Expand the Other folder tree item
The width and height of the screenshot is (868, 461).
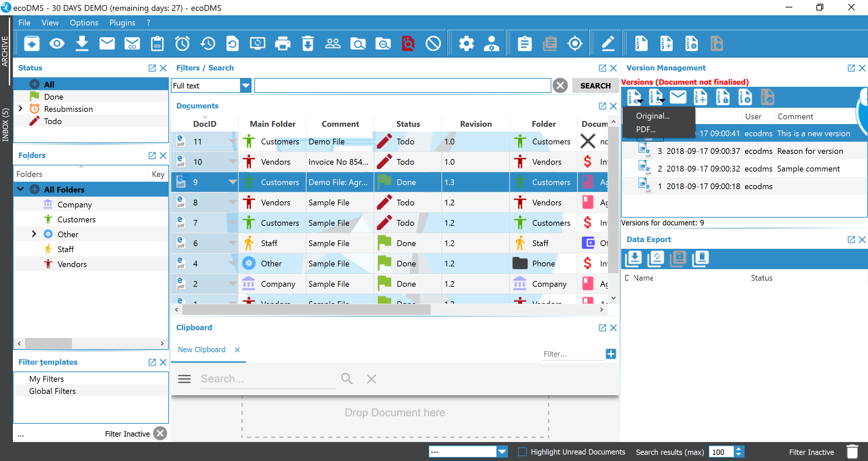pos(34,234)
